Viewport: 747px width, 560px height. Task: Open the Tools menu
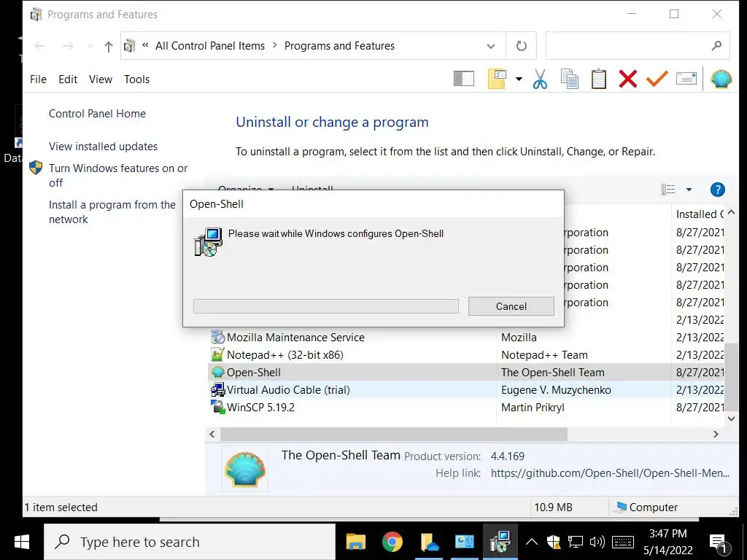point(136,79)
